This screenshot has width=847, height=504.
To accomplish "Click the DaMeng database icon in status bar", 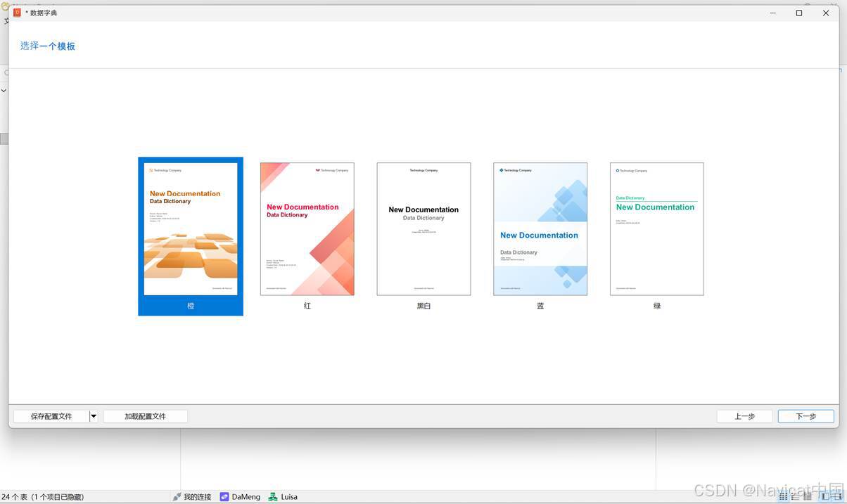I will pos(224,497).
